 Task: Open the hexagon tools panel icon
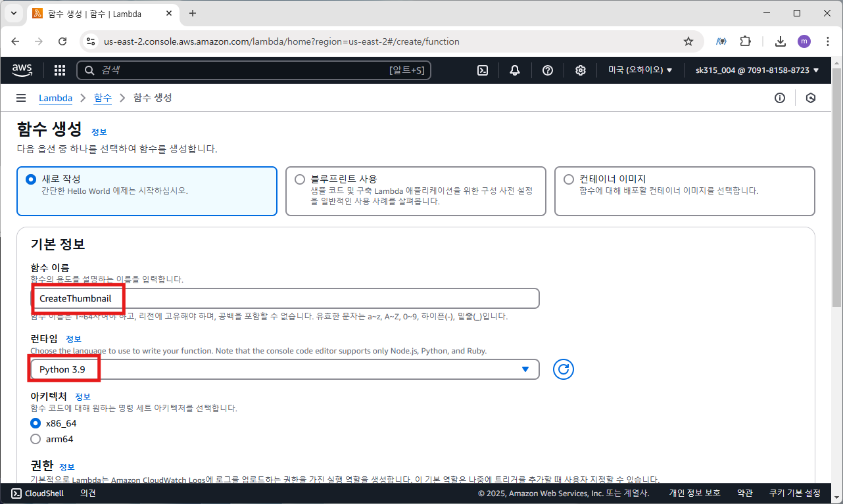click(811, 98)
